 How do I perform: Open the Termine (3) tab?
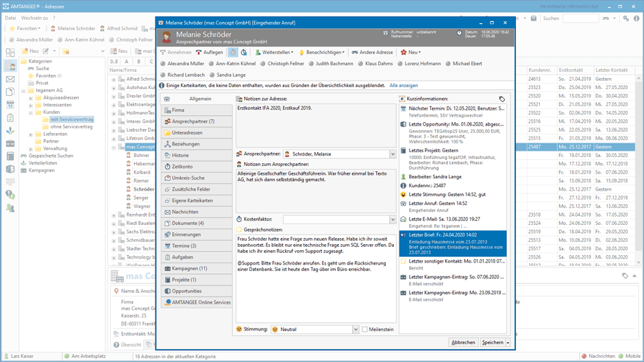click(197, 245)
